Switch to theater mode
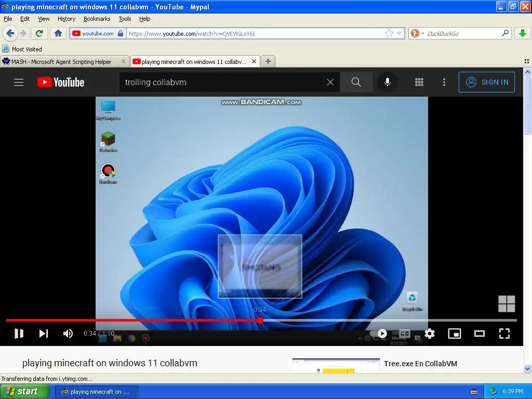This screenshot has height=399, width=532. click(x=479, y=334)
